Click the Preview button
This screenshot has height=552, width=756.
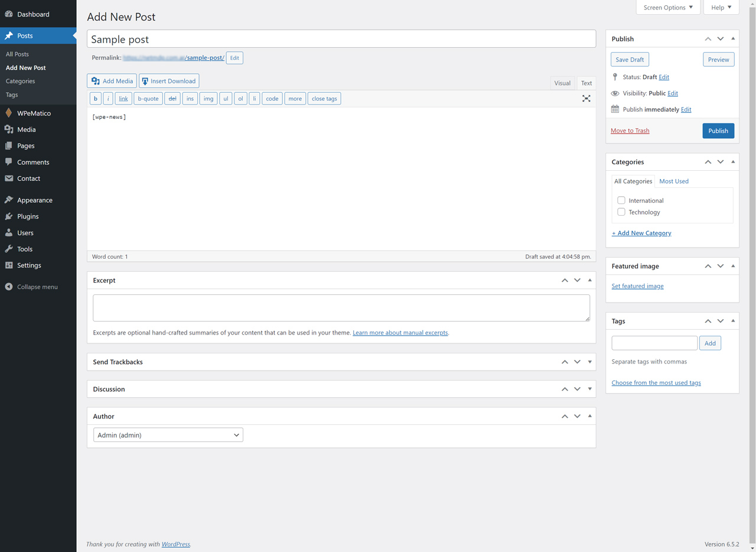[x=718, y=60]
